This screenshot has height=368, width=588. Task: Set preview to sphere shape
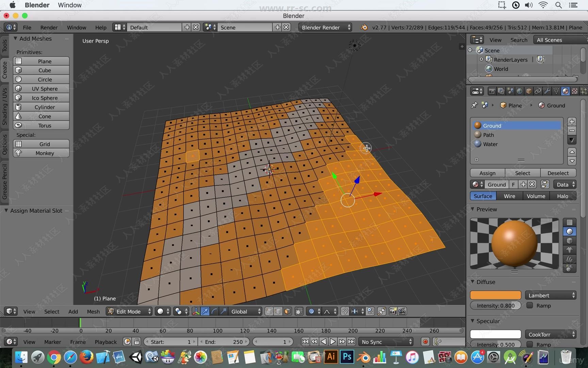click(569, 232)
